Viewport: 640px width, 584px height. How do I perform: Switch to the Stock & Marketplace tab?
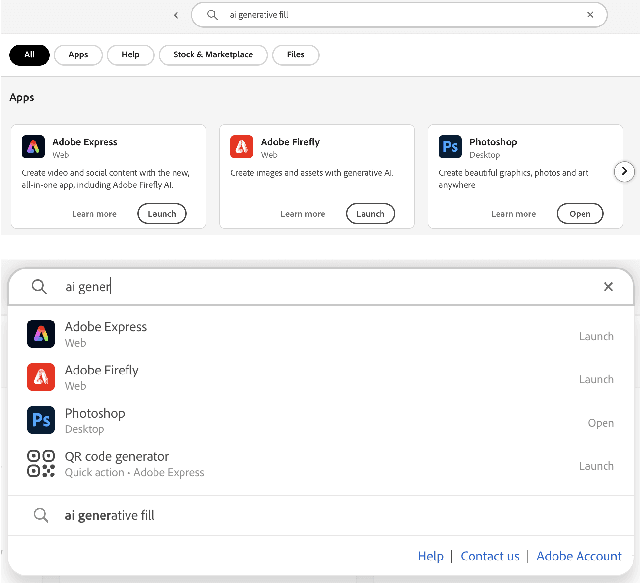(213, 55)
